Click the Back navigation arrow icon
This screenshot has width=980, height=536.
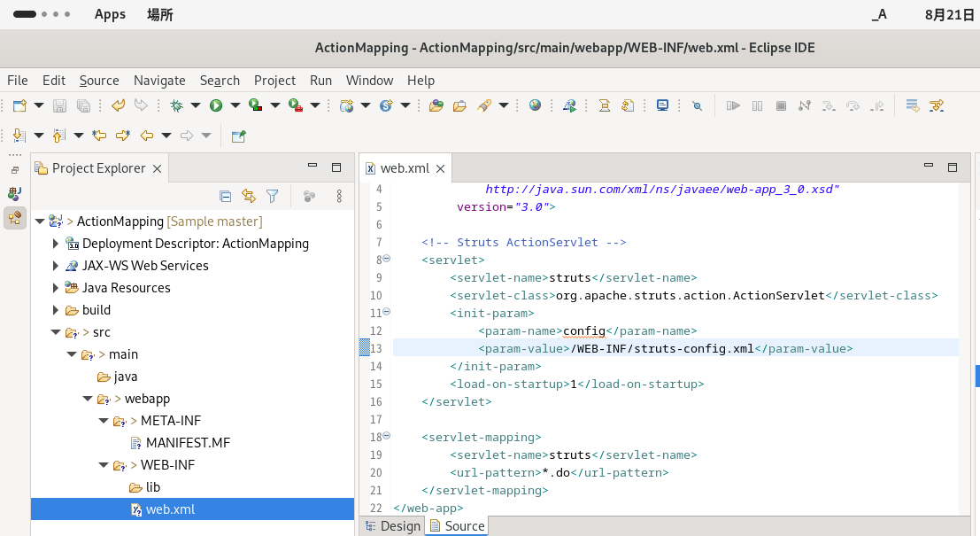pos(147,135)
